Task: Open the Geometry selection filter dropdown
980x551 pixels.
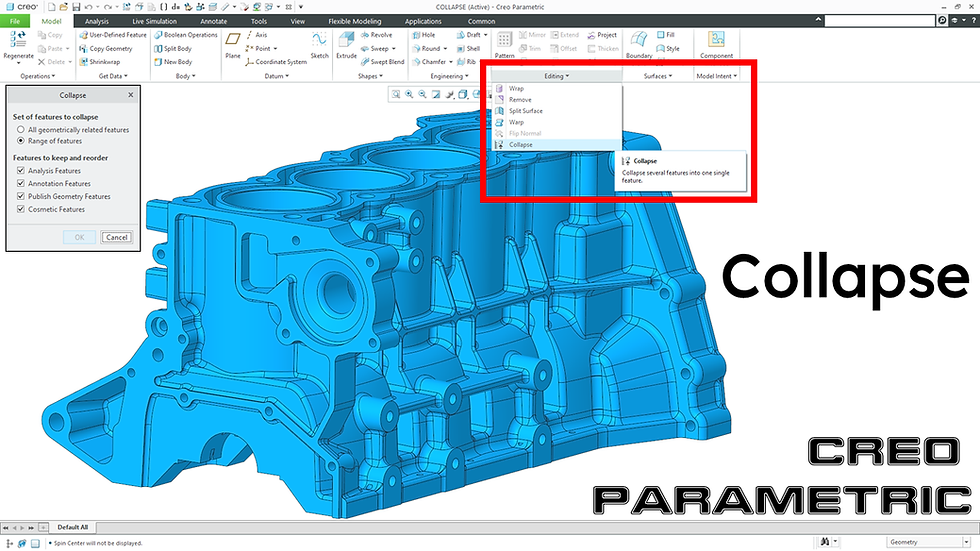Action: point(966,542)
